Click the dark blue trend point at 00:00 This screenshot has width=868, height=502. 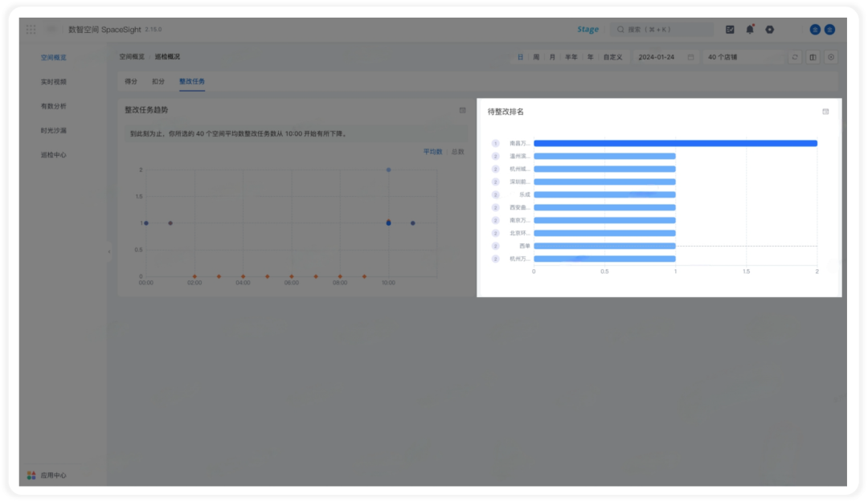[x=146, y=223]
